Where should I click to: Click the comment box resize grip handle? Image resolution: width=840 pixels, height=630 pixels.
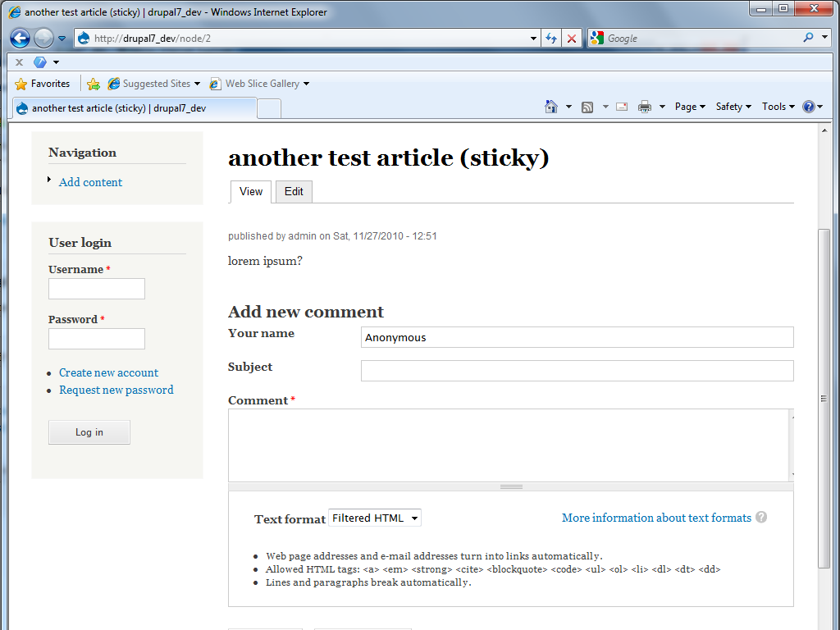510,486
